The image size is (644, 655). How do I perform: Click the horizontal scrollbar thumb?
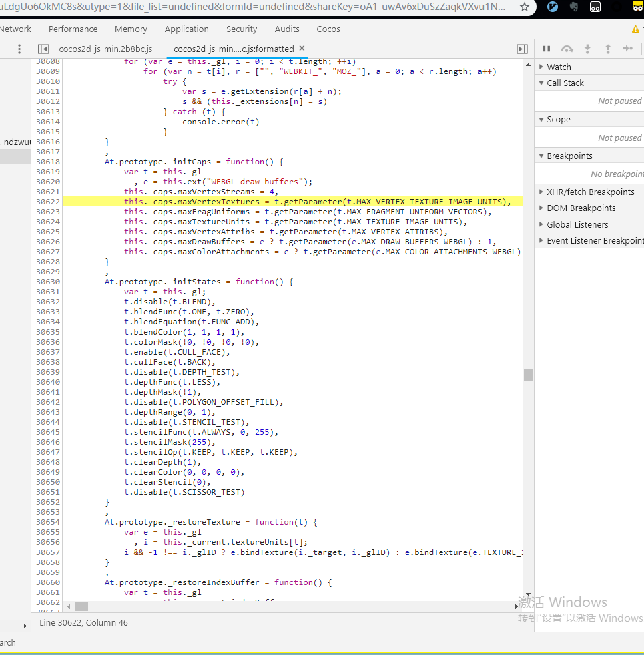coord(81,606)
